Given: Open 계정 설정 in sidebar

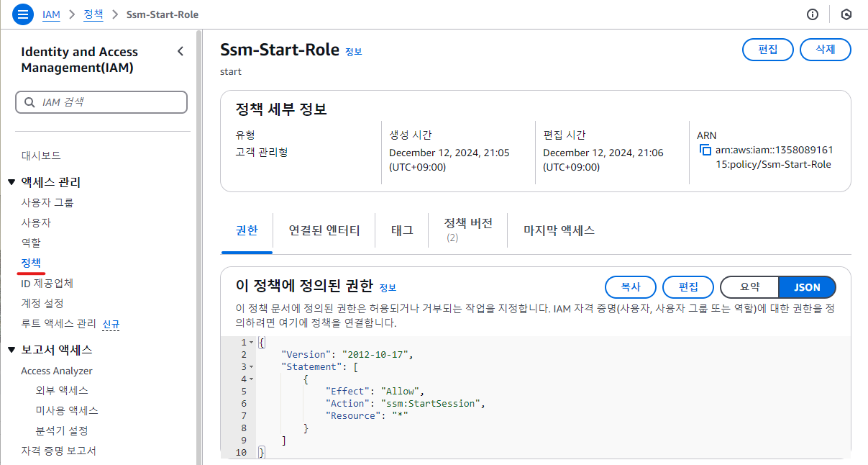Looking at the screenshot, I should click(42, 303).
